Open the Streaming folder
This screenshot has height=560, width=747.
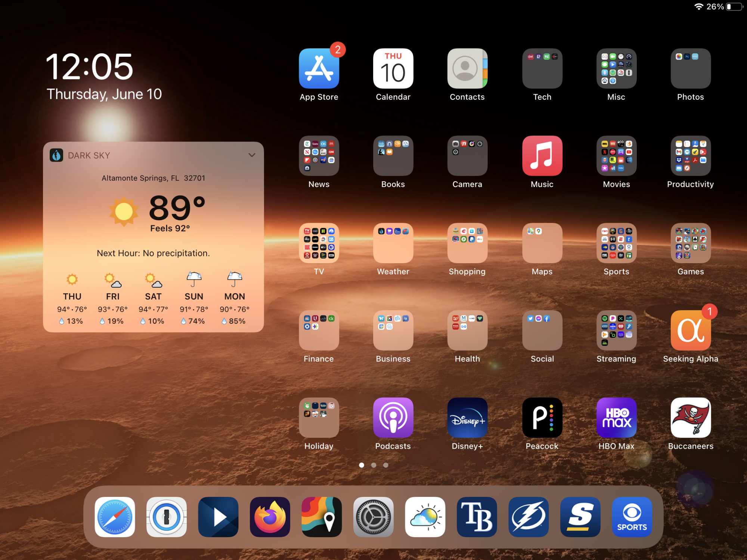pos(616,330)
